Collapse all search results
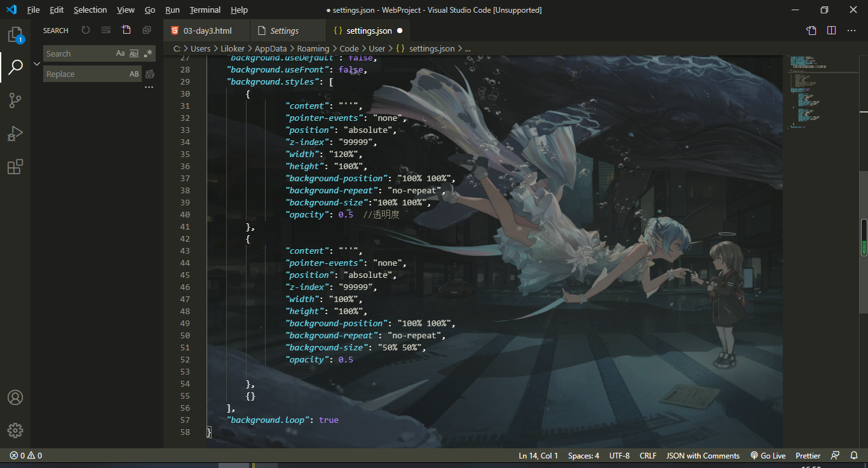868x468 pixels. click(x=147, y=30)
